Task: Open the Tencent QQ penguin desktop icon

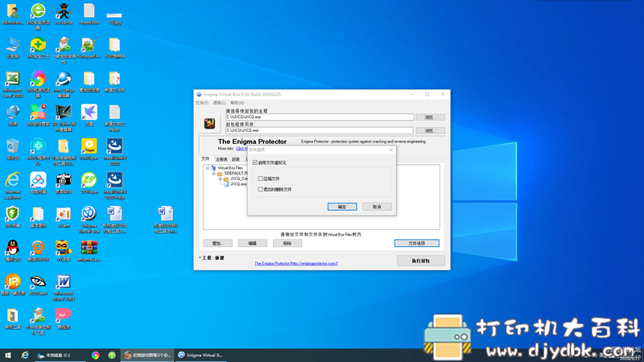Action: tap(13, 251)
